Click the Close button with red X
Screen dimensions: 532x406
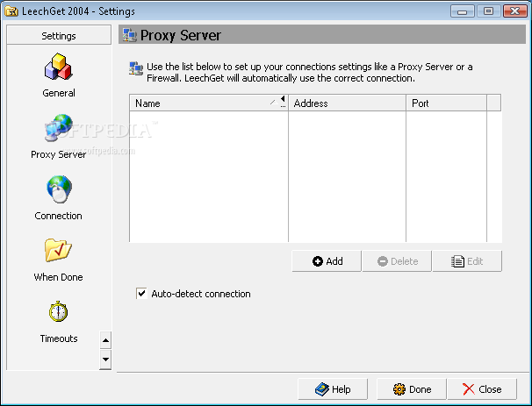(x=482, y=389)
